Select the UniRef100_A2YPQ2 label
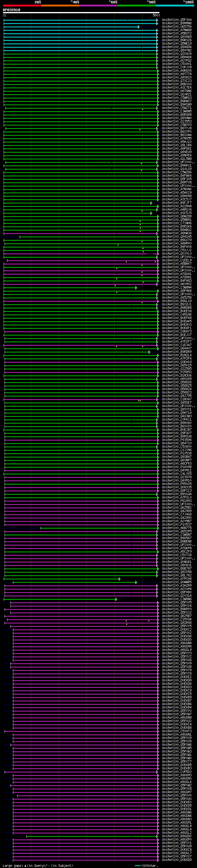197x868 pixels. (x=177, y=61)
